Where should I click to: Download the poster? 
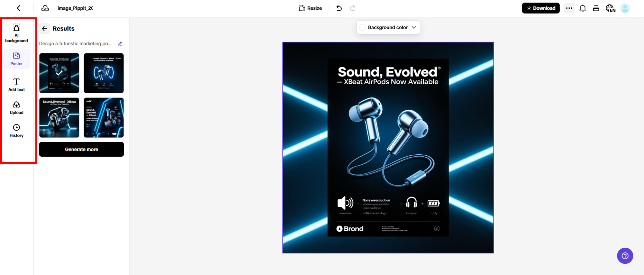541,8
